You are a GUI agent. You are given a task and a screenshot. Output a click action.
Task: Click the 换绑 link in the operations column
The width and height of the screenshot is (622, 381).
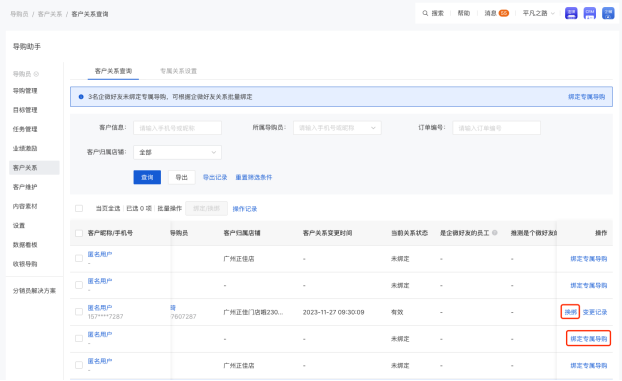pyautogui.click(x=570, y=312)
